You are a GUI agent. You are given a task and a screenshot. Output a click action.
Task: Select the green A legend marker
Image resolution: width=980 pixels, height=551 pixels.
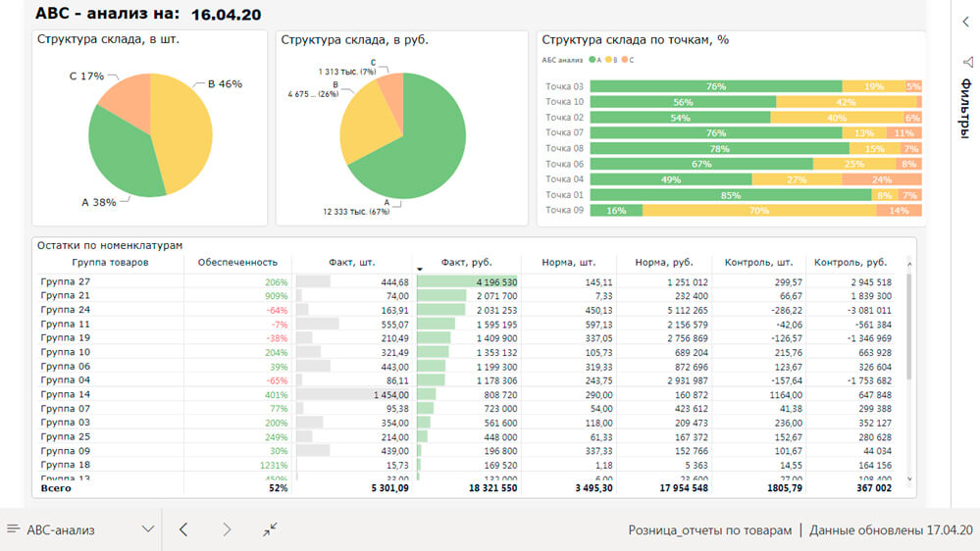pyautogui.click(x=592, y=60)
